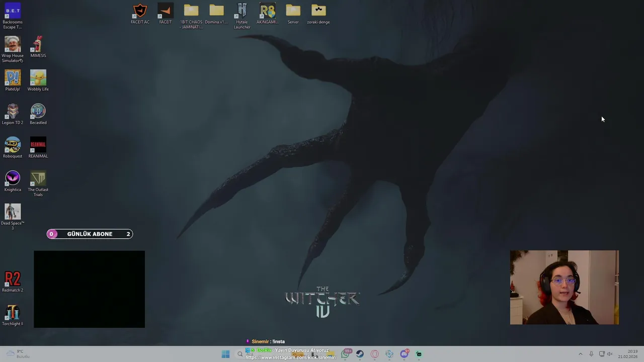Open the Dead Space 3 shortcut
The image size is (644, 362).
(x=13, y=217)
